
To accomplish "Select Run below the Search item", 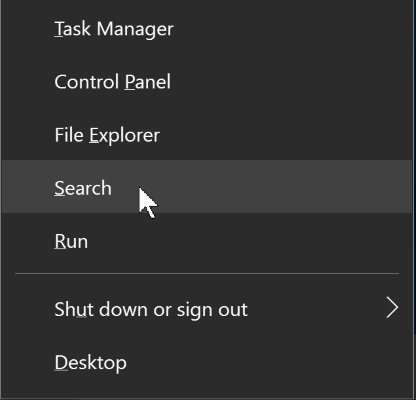I will [x=207, y=241].
